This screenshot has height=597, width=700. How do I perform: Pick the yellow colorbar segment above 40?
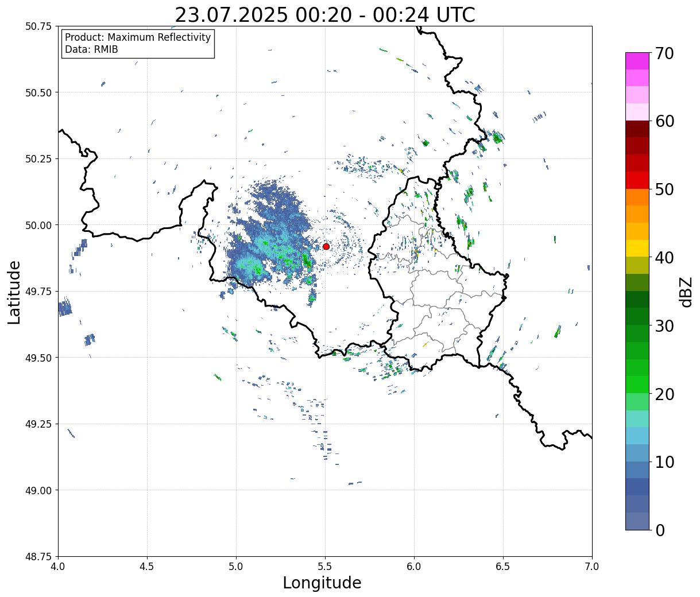click(x=637, y=248)
